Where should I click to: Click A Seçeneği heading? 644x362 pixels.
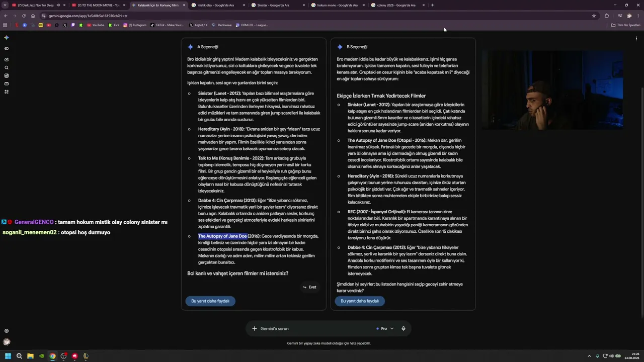coord(208,47)
